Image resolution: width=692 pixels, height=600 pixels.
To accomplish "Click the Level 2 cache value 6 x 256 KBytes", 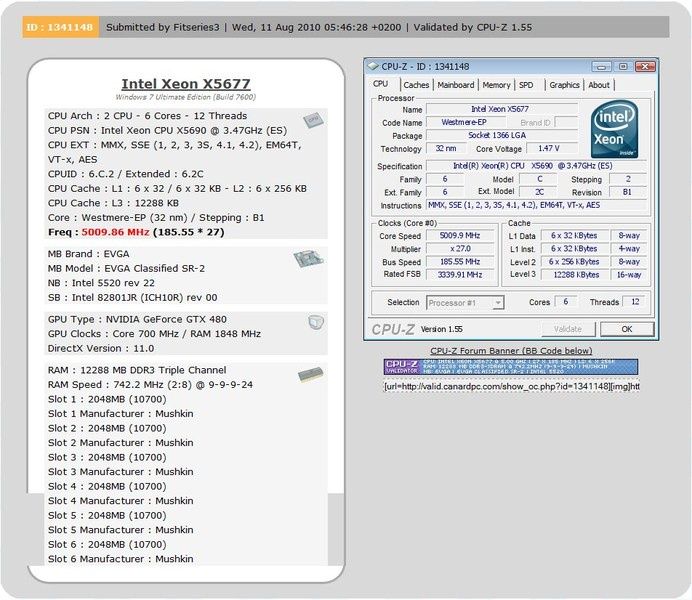I will tap(575, 262).
